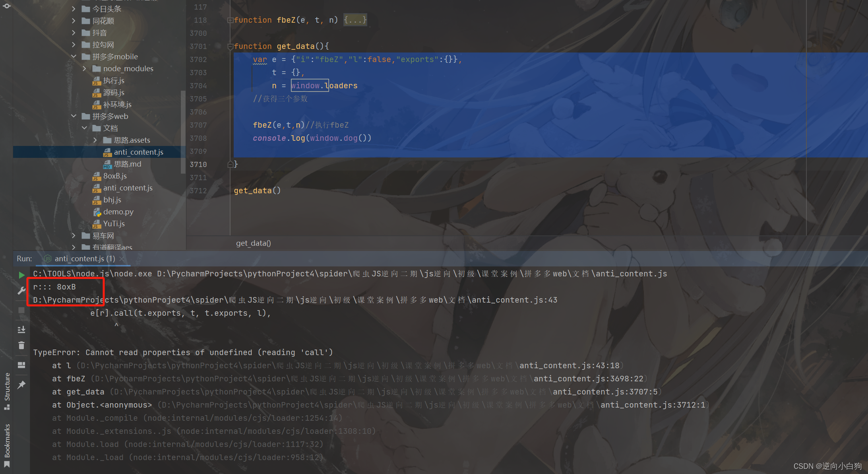Click the Stop process square icon

[21, 310]
